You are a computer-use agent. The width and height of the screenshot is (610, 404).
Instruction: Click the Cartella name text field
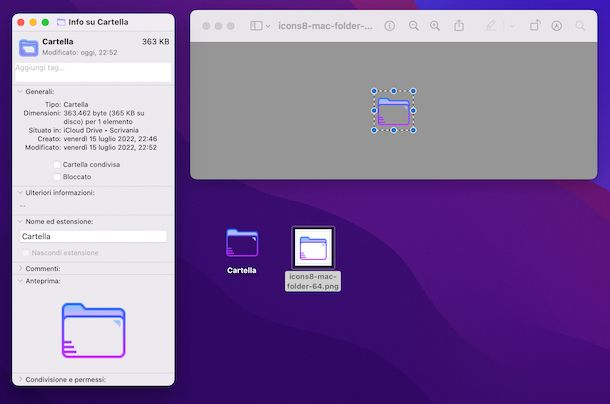93,237
